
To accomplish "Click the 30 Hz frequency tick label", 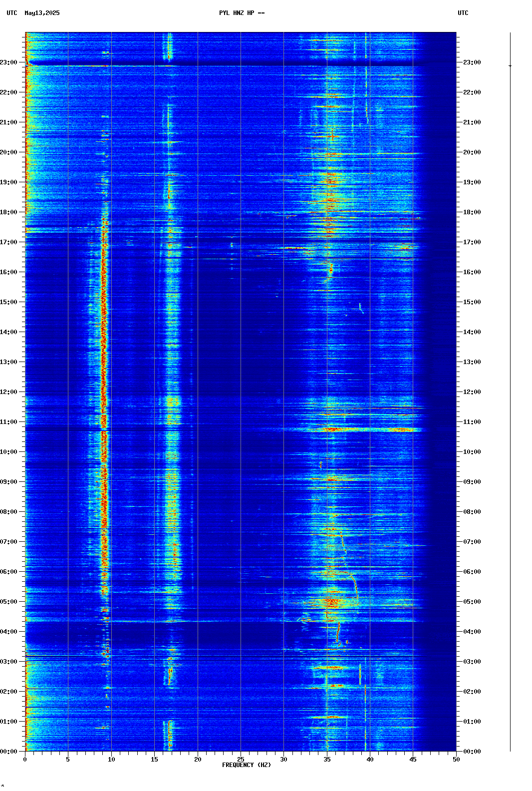I will pyautogui.click(x=283, y=760).
